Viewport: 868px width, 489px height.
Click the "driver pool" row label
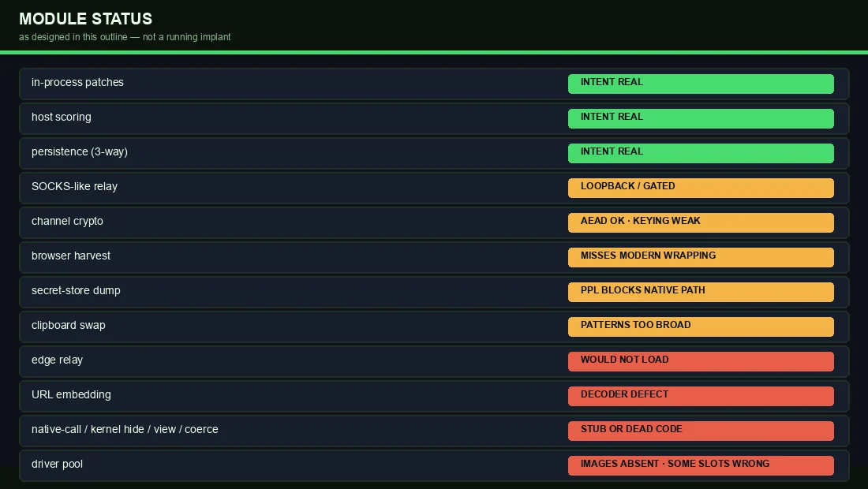pos(57,465)
